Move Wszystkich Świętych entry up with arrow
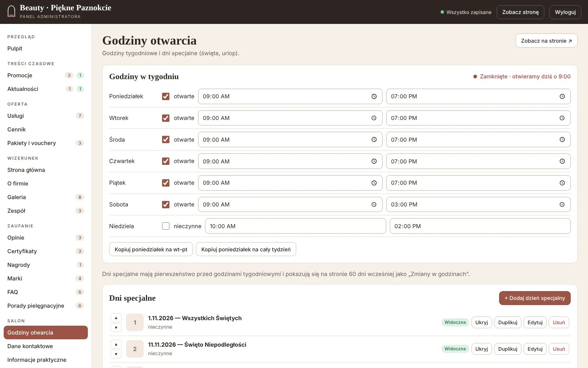The image size is (588, 368). (x=116, y=318)
